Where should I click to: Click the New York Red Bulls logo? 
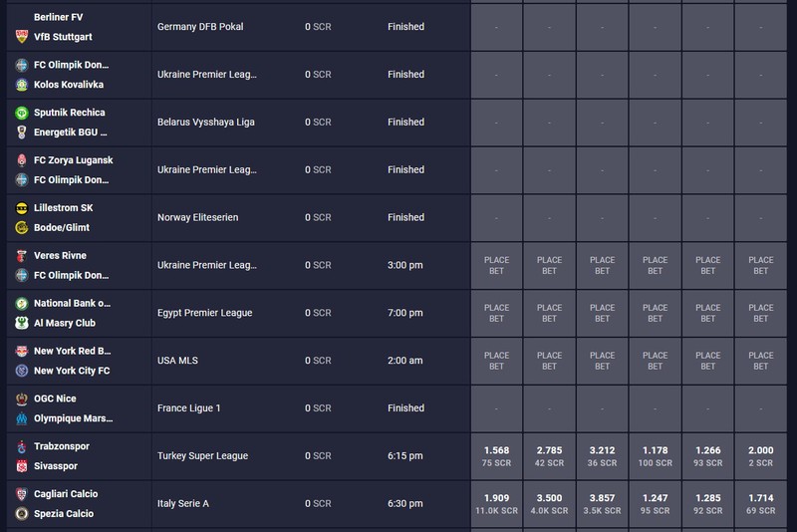point(21,351)
